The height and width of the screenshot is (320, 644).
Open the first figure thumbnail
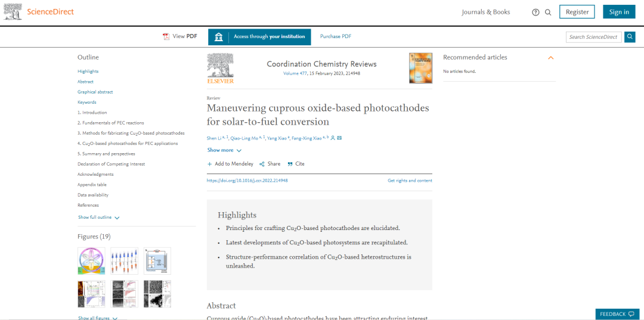[x=91, y=261]
